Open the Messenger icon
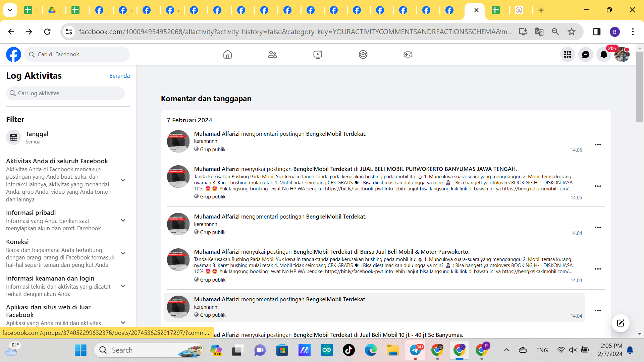This screenshot has height=362, width=644. (x=586, y=54)
